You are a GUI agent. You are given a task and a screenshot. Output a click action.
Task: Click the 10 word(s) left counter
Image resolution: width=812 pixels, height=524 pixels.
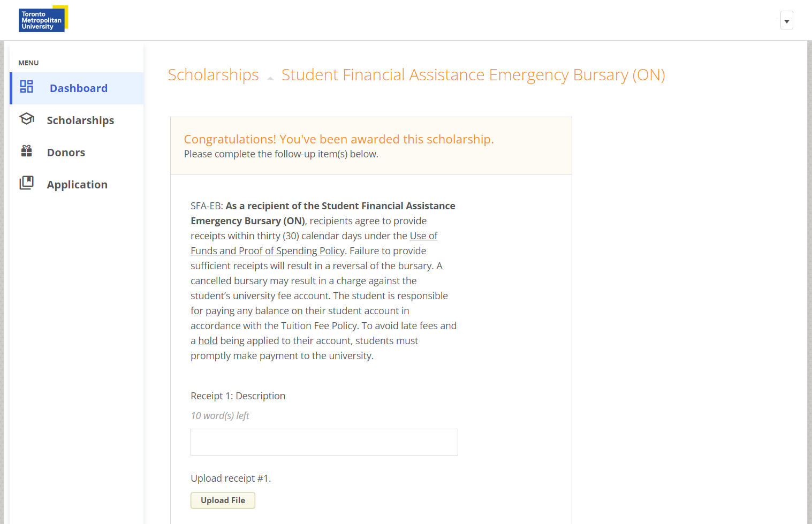(219, 415)
